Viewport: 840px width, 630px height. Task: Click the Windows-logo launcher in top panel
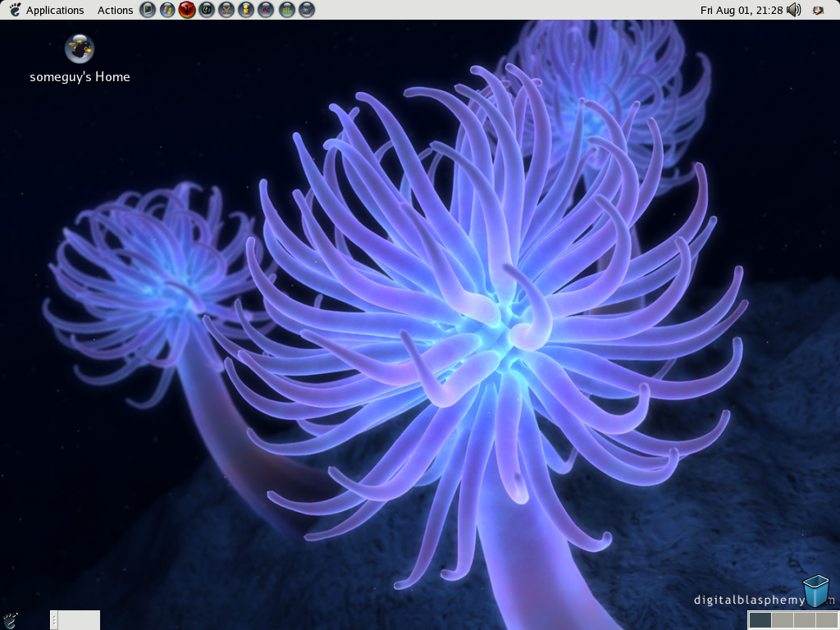point(167,10)
